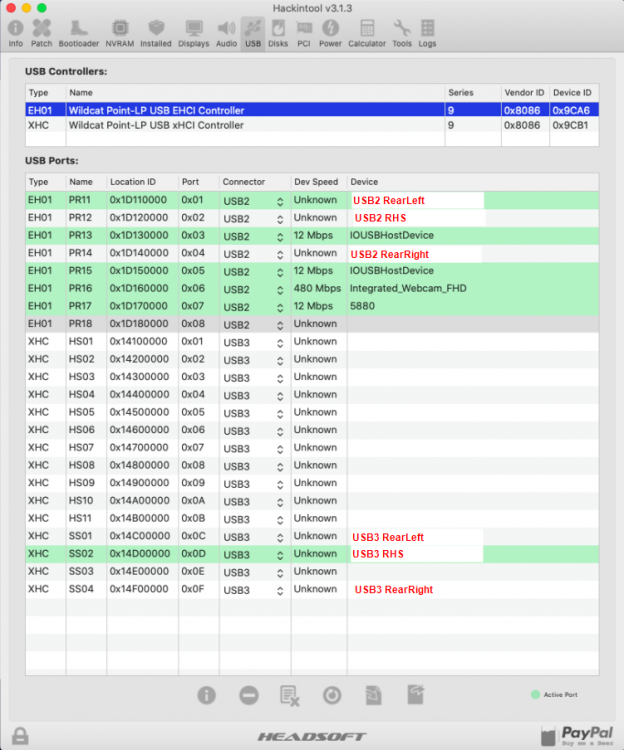Image resolution: width=624 pixels, height=750 pixels.
Task: Switch to the PCI tab
Action: (304, 33)
